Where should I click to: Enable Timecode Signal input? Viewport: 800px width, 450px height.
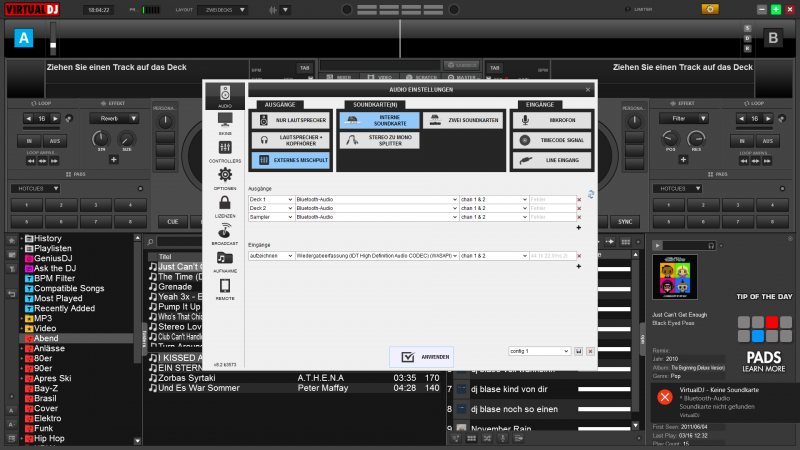coord(552,140)
